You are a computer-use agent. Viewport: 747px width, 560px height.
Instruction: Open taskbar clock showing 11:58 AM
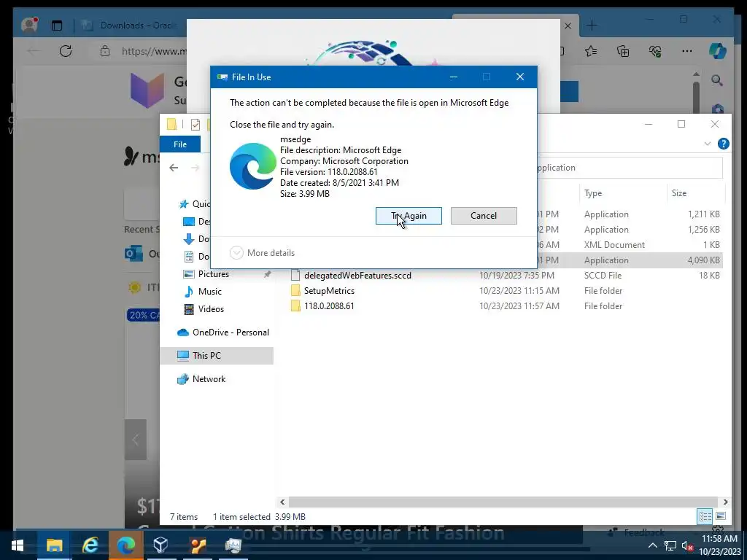tap(720, 545)
